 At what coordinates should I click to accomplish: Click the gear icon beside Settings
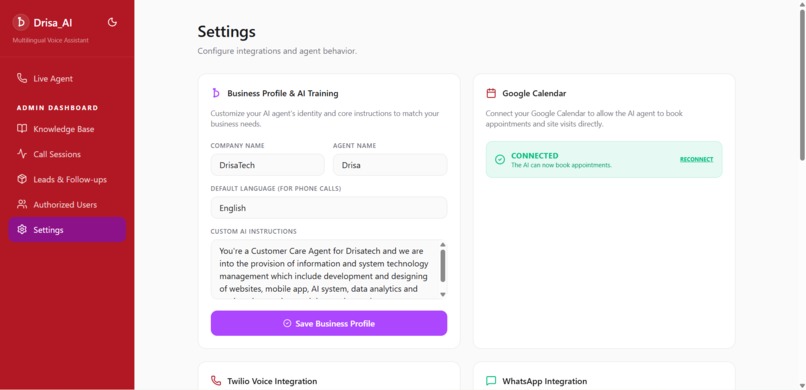click(x=22, y=229)
